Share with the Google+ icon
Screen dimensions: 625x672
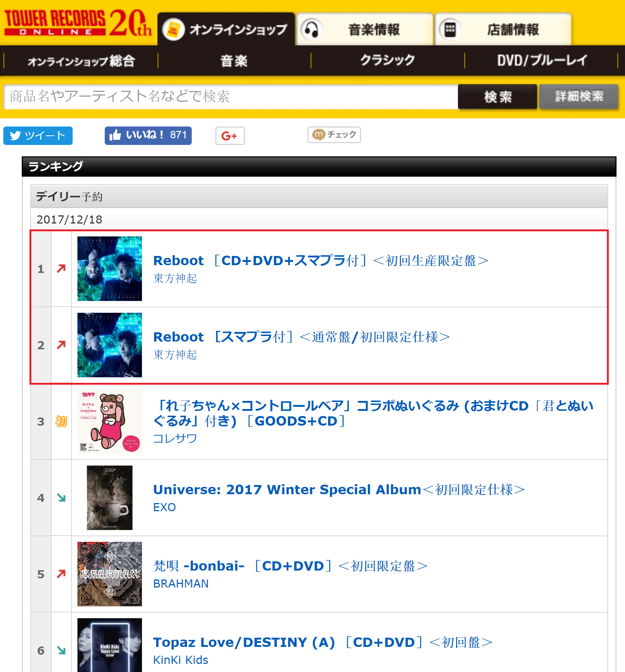[230, 136]
